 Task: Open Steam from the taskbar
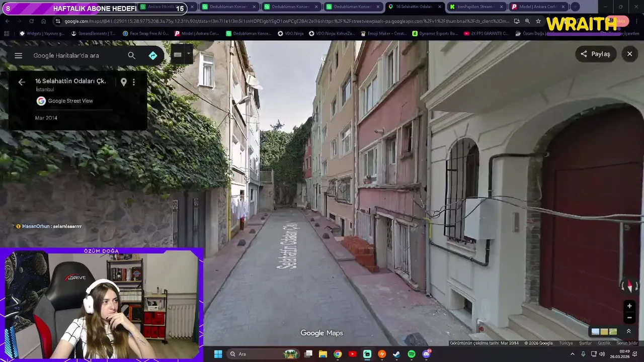(396, 354)
